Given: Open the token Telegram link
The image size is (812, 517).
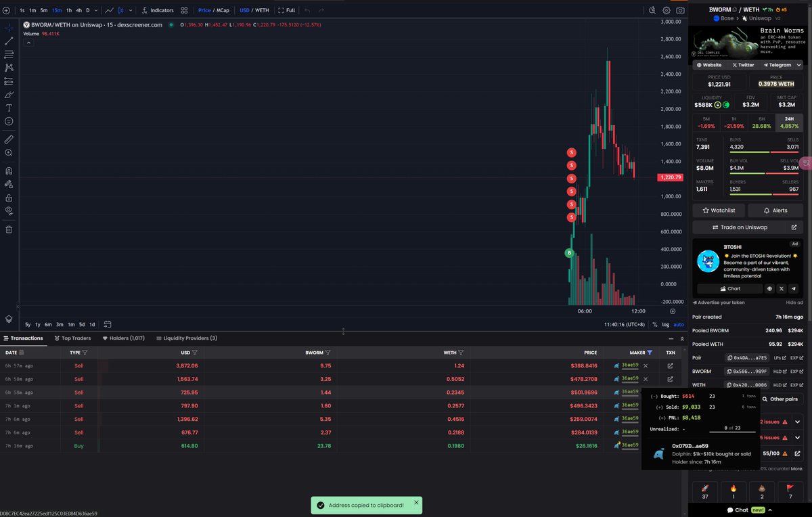Looking at the screenshot, I should 777,65.
